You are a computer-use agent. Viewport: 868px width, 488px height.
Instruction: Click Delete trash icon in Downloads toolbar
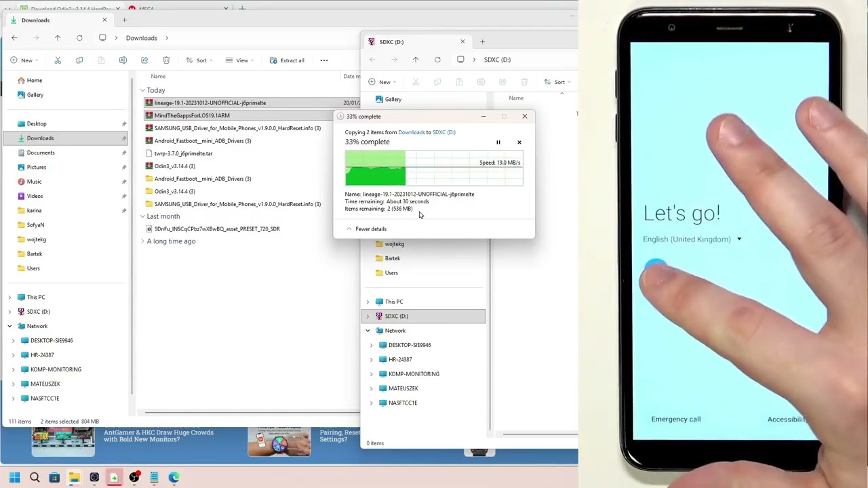pos(166,60)
